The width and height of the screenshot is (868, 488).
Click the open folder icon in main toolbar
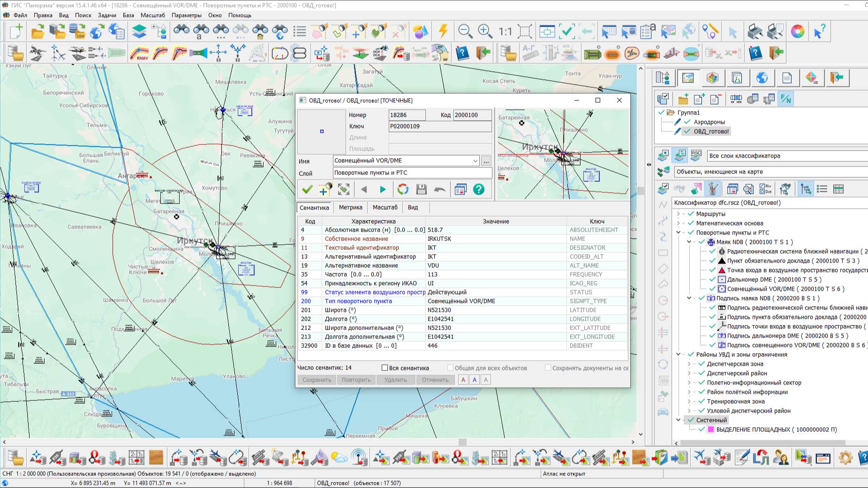(38, 31)
